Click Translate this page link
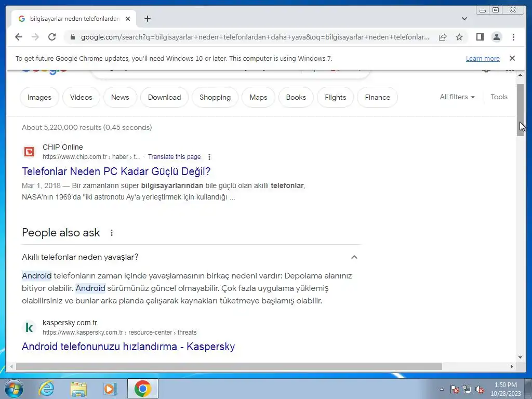The height and width of the screenshot is (399, 532). (174, 157)
